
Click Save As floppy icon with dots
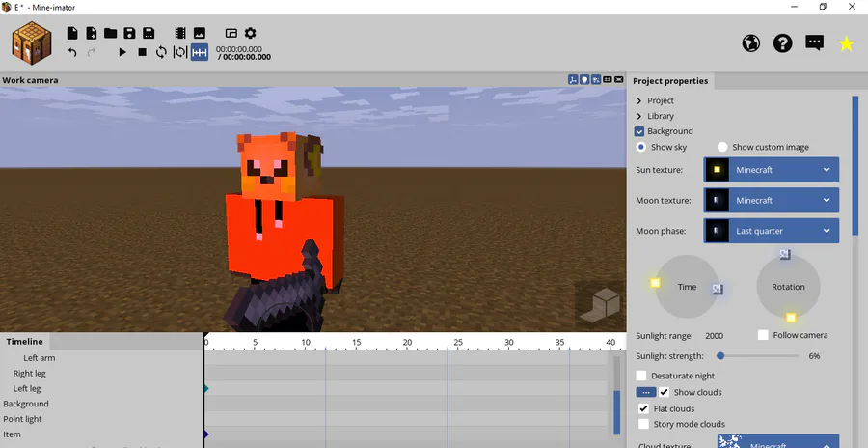click(x=149, y=33)
